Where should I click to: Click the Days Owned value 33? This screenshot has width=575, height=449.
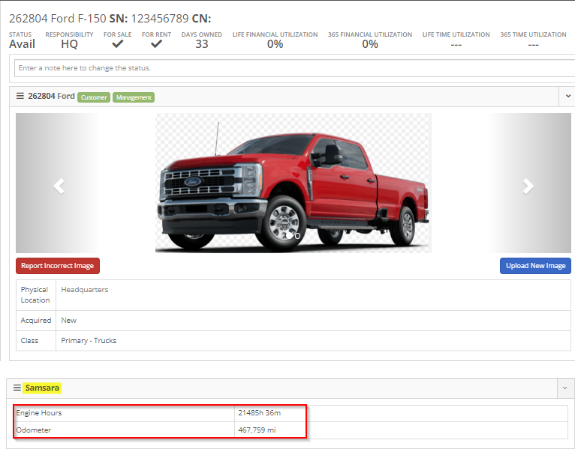tap(202, 44)
